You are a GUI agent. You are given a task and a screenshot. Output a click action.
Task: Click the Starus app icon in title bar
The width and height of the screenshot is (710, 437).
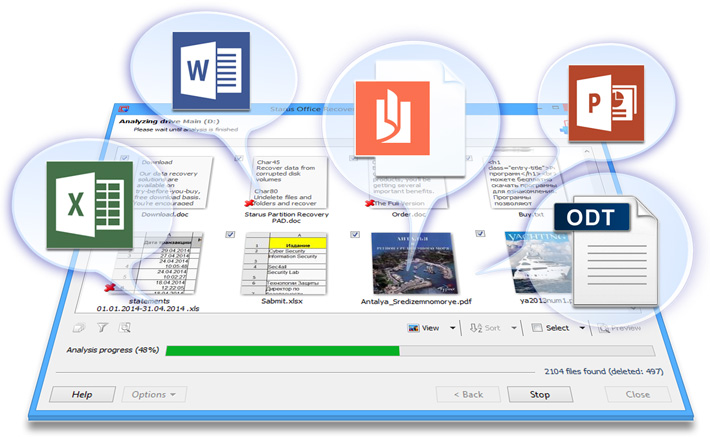(x=124, y=109)
